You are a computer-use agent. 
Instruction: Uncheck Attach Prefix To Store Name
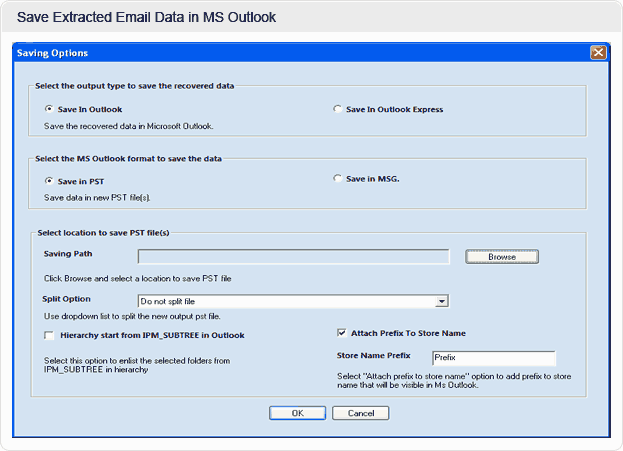(342, 333)
